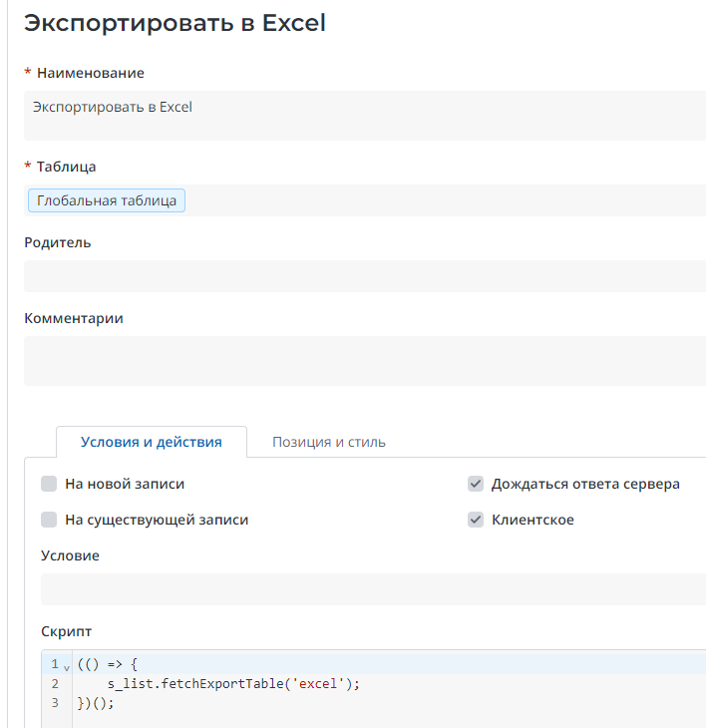706x728 pixels.
Task: Enable the На новой записи checkbox
Action: tap(49, 484)
